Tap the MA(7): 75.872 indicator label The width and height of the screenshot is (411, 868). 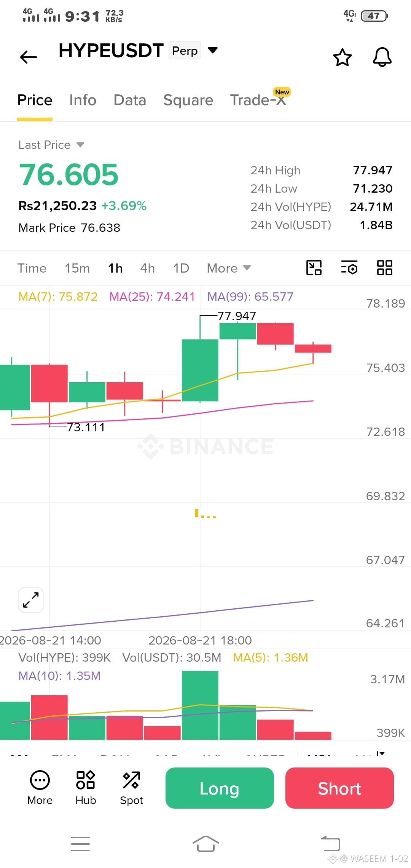click(x=58, y=297)
